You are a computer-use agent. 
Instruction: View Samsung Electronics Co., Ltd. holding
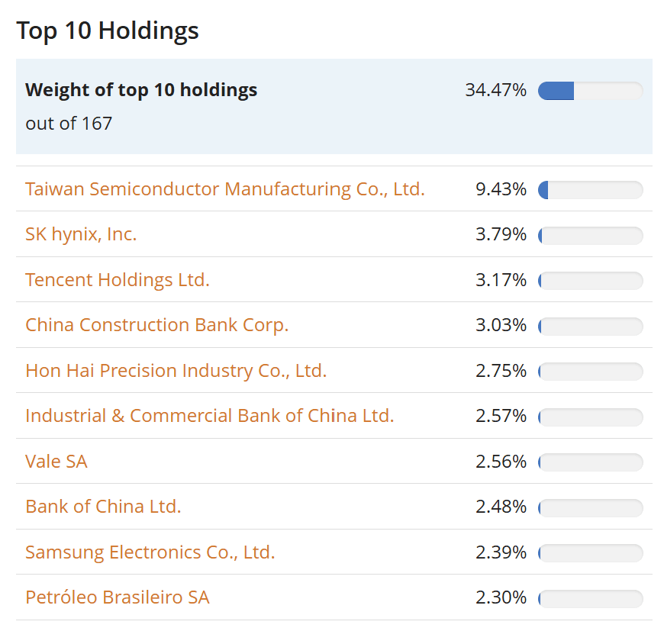coord(150,552)
